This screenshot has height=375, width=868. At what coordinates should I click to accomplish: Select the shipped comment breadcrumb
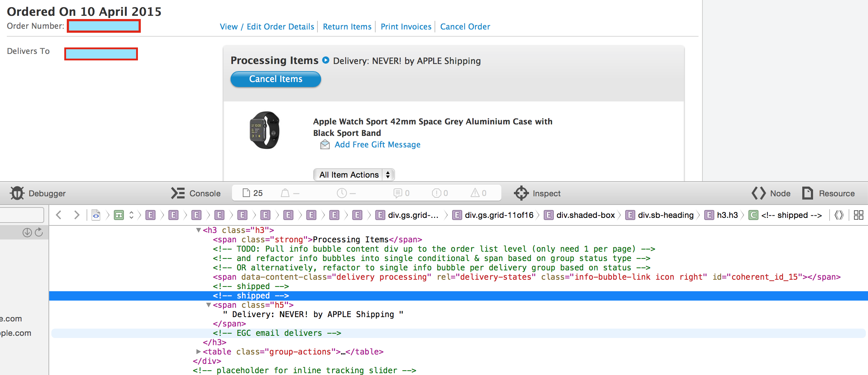tap(785, 215)
